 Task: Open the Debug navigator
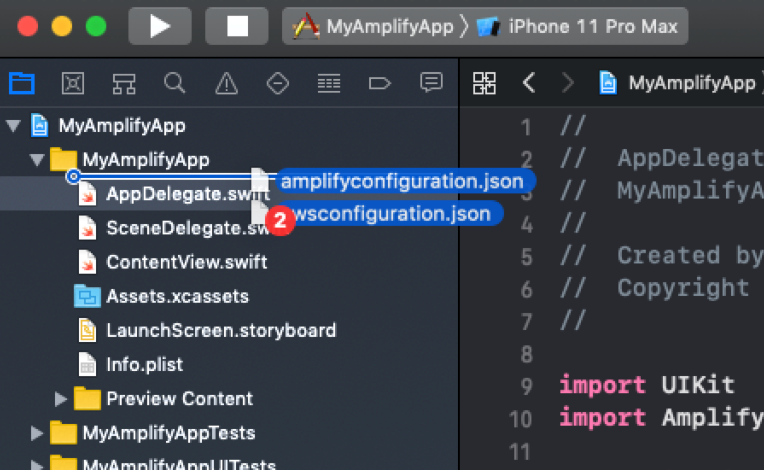tap(329, 83)
